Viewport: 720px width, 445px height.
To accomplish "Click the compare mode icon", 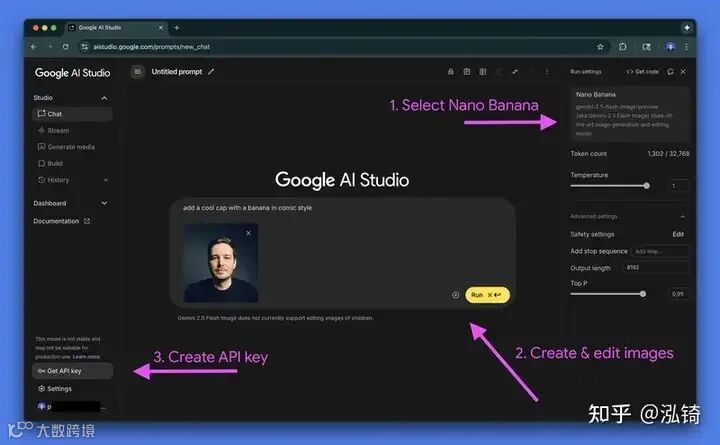I will [483, 72].
